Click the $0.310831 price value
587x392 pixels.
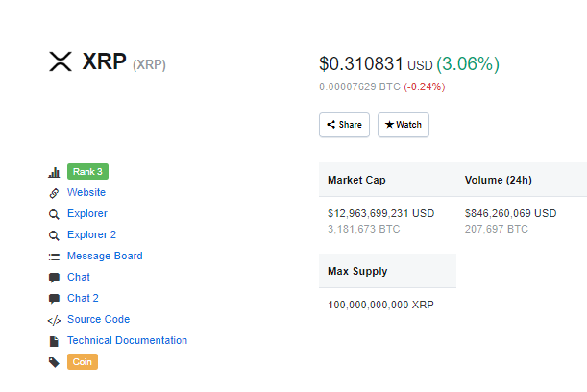pos(361,63)
